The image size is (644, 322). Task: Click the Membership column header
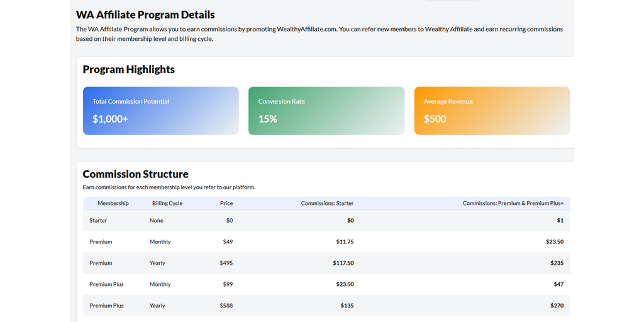[113, 203]
